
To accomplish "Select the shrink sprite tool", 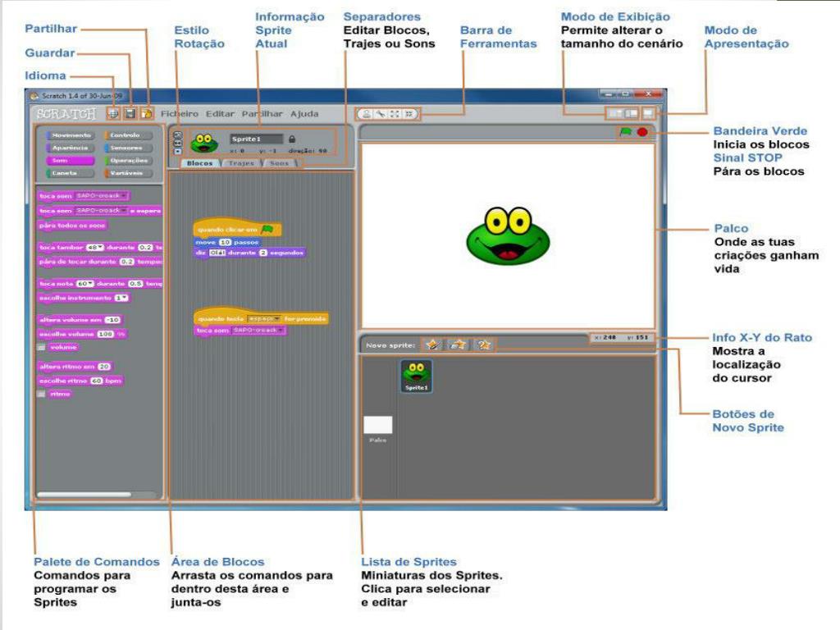I will coord(409,113).
